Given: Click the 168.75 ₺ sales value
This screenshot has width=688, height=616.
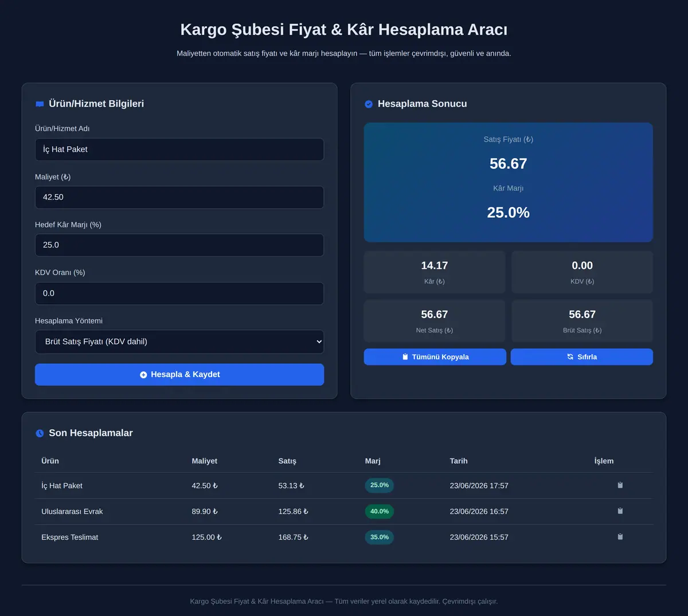Looking at the screenshot, I should (294, 537).
